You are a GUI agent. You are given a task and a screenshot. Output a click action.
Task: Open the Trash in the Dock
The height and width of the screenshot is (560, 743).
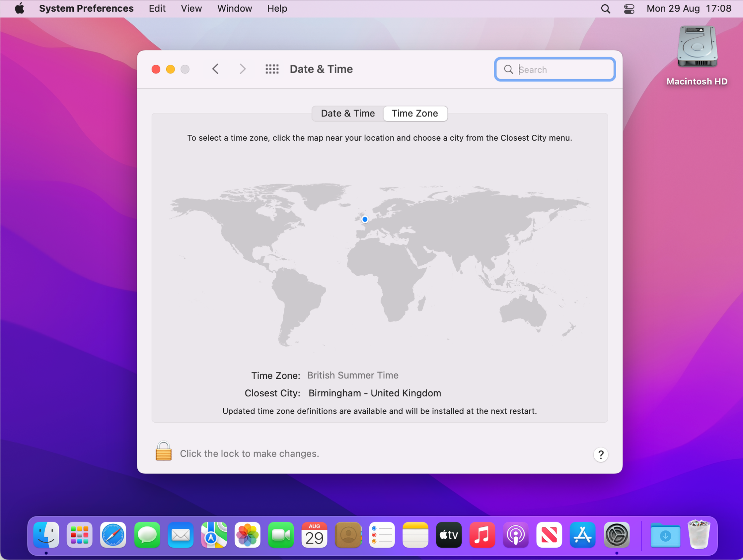click(x=699, y=535)
